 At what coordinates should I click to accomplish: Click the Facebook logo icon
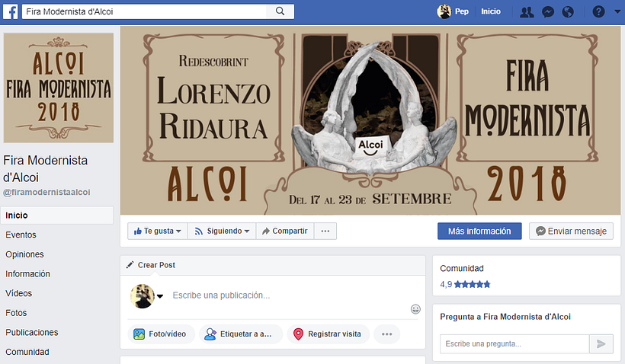pos(11,11)
